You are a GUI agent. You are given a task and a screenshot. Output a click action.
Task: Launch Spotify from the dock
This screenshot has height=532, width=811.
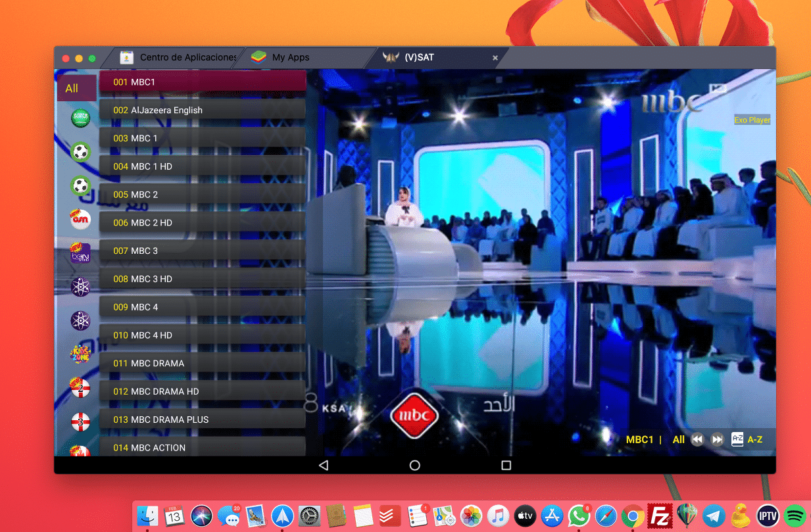795,516
